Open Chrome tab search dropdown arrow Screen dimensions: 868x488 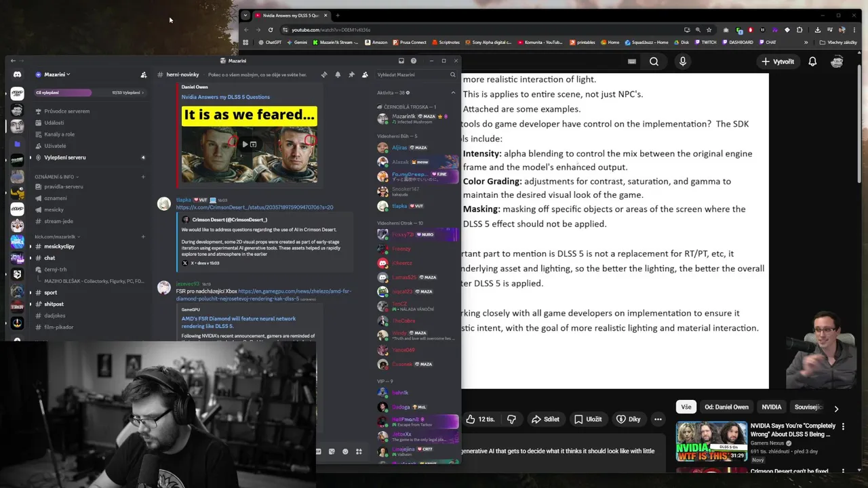pyautogui.click(x=245, y=15)
